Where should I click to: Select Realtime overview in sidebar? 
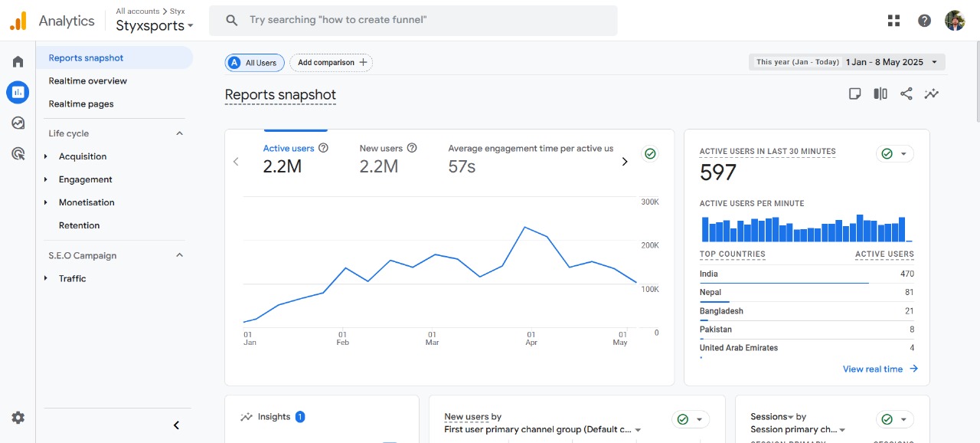(87, 80)
